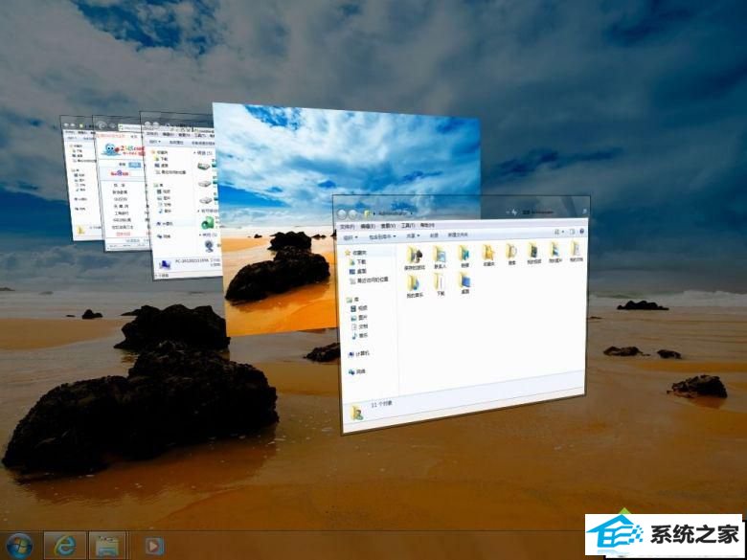
Task: Open the 我的视频 (My Videos) folder
Action: pyautogui.click(x=533, y=253)
